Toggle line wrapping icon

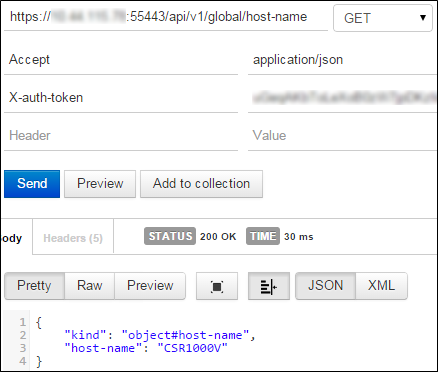click(269, 286)
